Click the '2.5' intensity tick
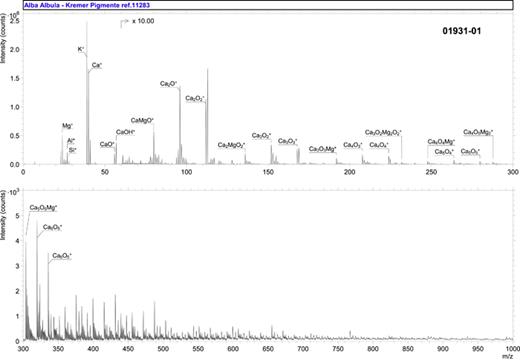 (15, 21)
